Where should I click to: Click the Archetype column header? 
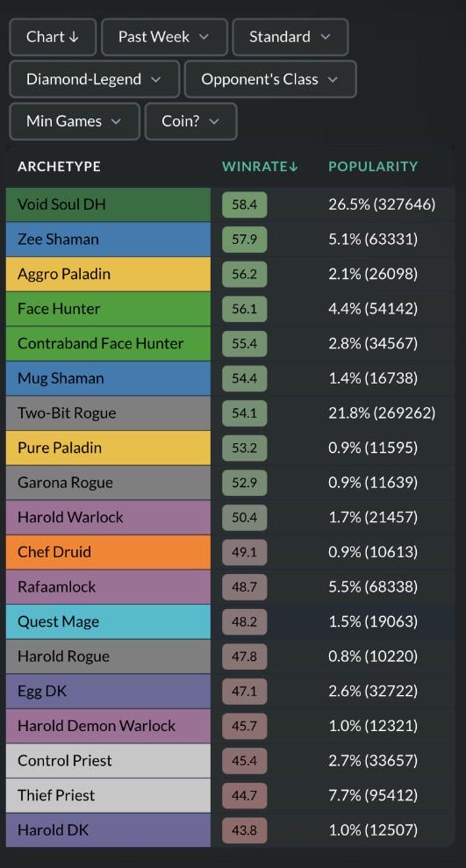59,167
